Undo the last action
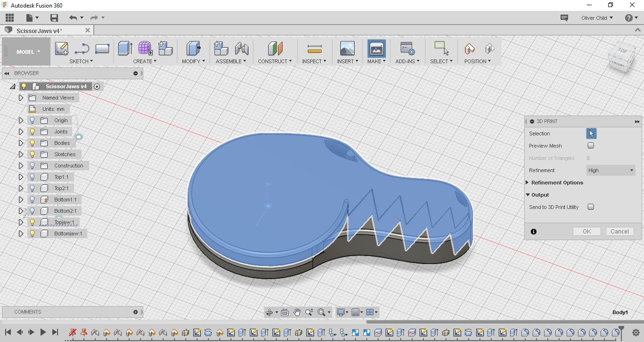 pos(73,18)
